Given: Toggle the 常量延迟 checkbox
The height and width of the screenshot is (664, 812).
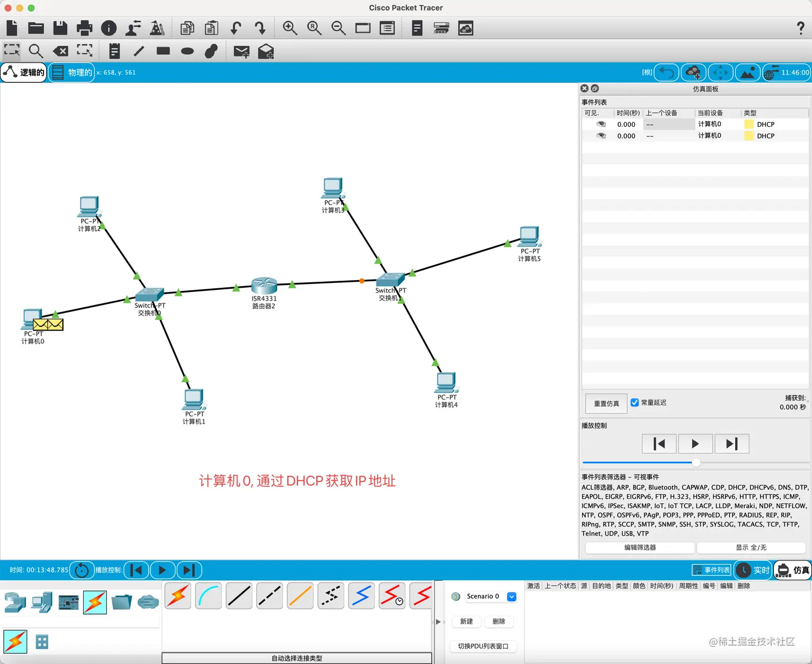Looking at the screenshot, I should point(634,403).
